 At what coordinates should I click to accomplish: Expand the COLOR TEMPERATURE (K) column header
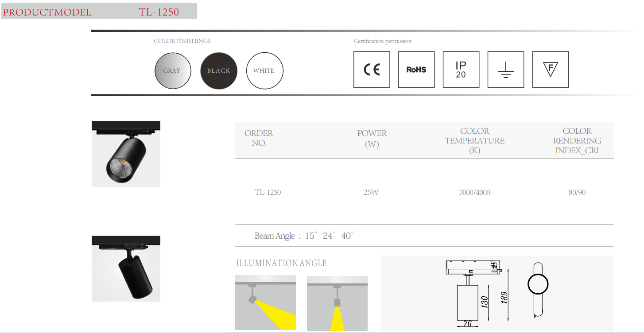475,140
